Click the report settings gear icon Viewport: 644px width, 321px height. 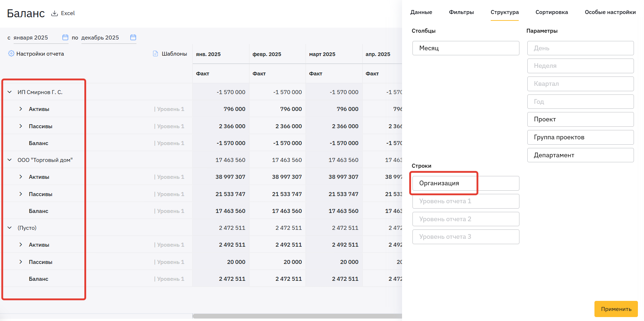click(11, 53)
